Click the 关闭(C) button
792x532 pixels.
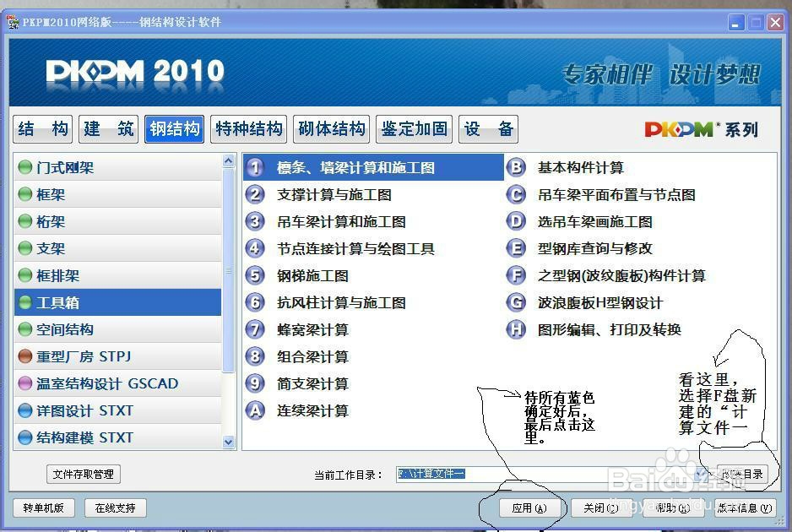(601, 508)
